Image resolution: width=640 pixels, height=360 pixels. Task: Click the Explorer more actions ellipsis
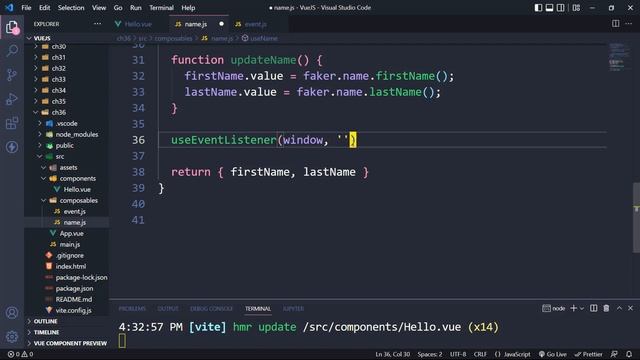click(97, 24)
